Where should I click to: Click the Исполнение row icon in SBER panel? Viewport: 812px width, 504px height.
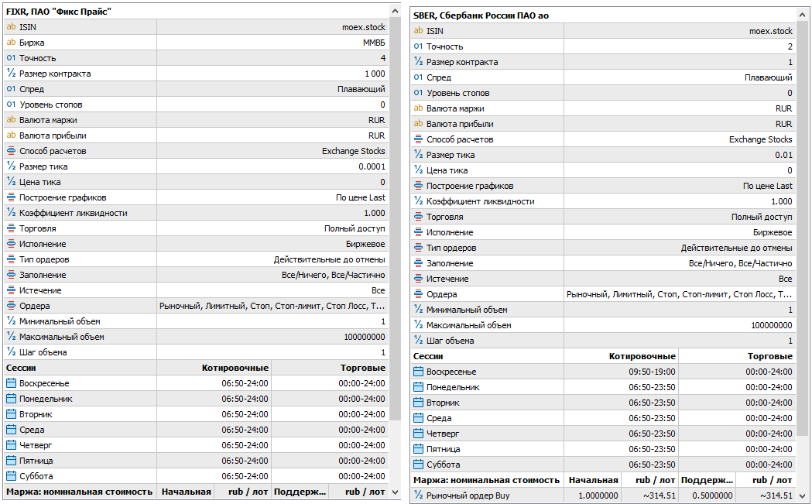(418, 232)
